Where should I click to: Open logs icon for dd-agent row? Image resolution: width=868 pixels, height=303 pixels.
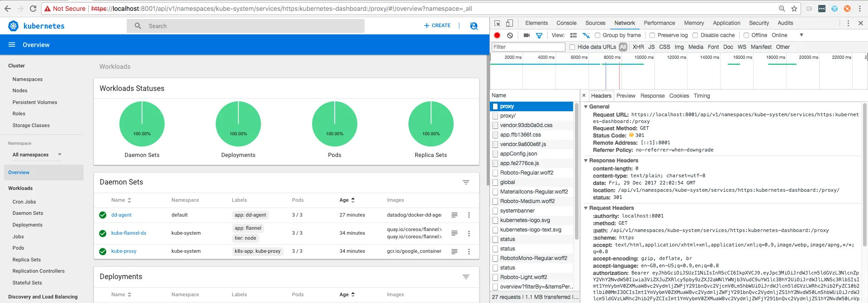(455, 215)
